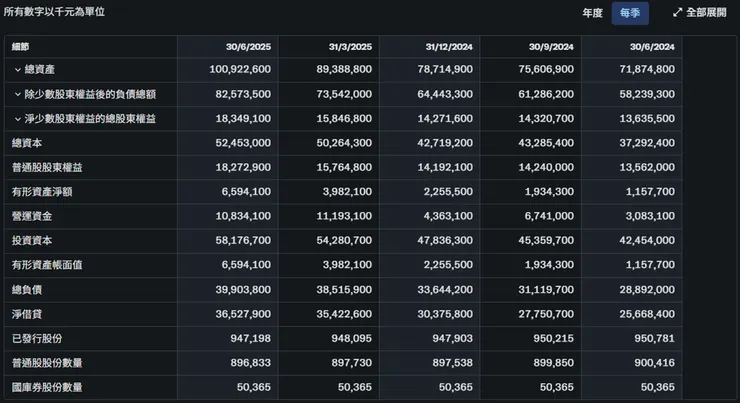Select the 30/6/2024 column header
The height and width of the screenshot is (403, 740).
coord(652,47)
